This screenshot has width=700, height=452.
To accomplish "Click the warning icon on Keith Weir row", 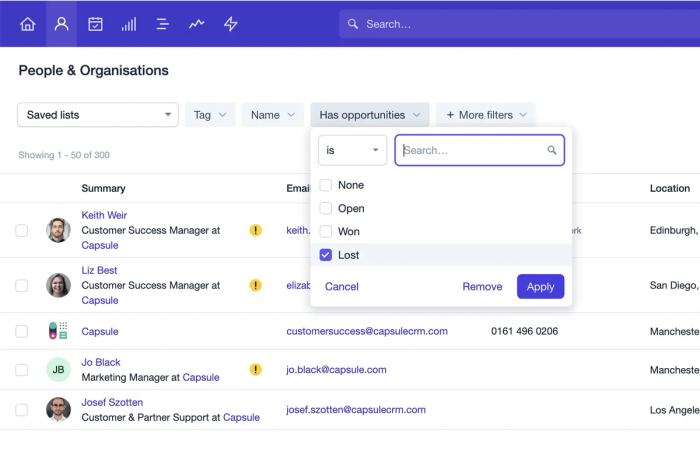I will click(255, 230).
